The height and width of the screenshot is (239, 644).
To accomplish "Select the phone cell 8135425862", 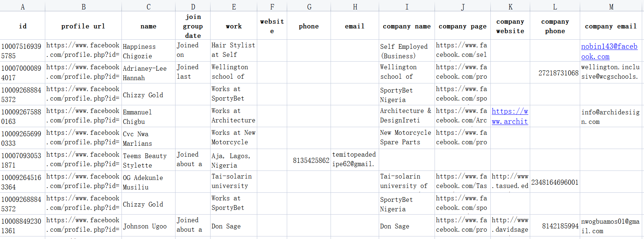I will pos(309,160).
